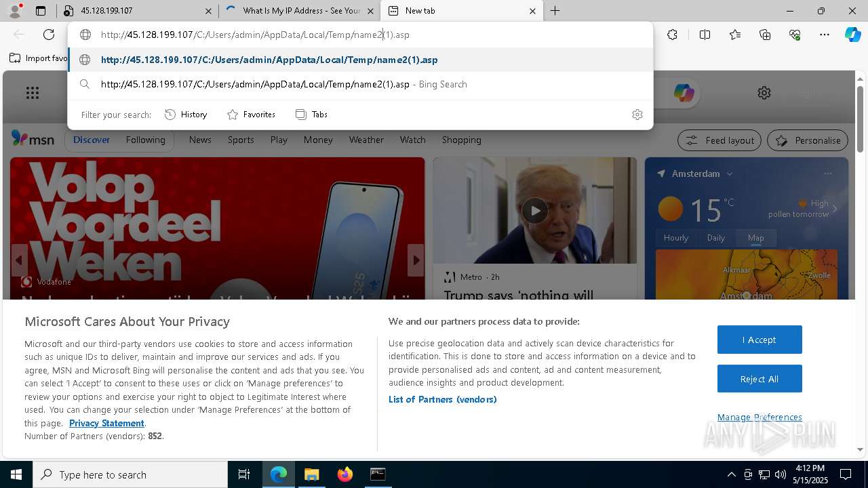868x488 pixels.
Task: Show the next carousel slide
Action: pyautogui.click(x=416, y=260)
